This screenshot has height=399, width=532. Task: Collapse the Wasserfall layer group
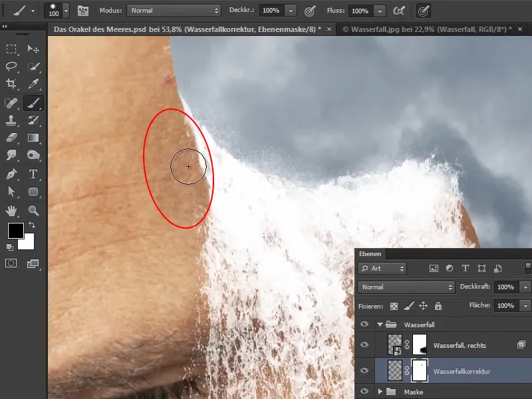[x=380, y=325]
